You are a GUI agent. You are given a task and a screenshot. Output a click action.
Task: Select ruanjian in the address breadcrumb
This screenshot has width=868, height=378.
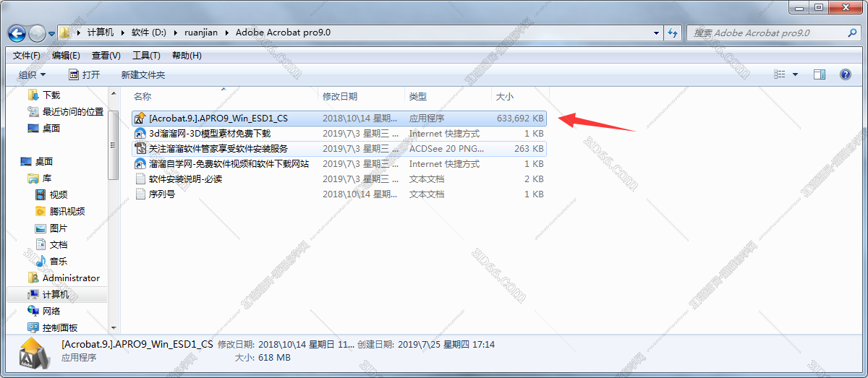(x=200, y=33)
